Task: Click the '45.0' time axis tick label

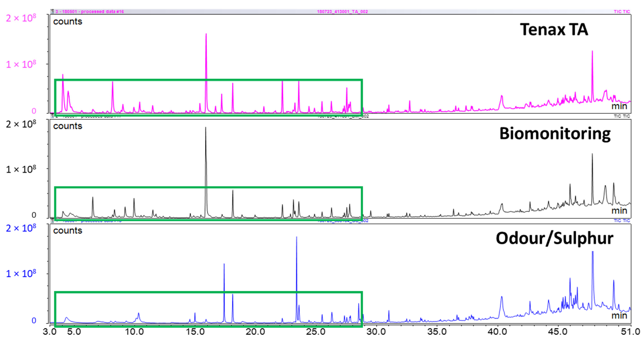Action: [558, 332]
